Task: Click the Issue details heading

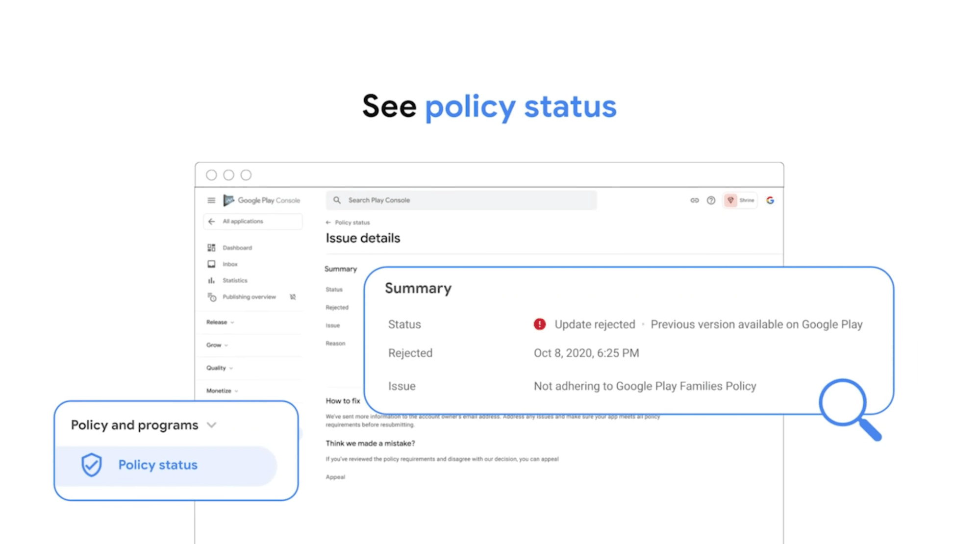Action: tap(363, 238)
